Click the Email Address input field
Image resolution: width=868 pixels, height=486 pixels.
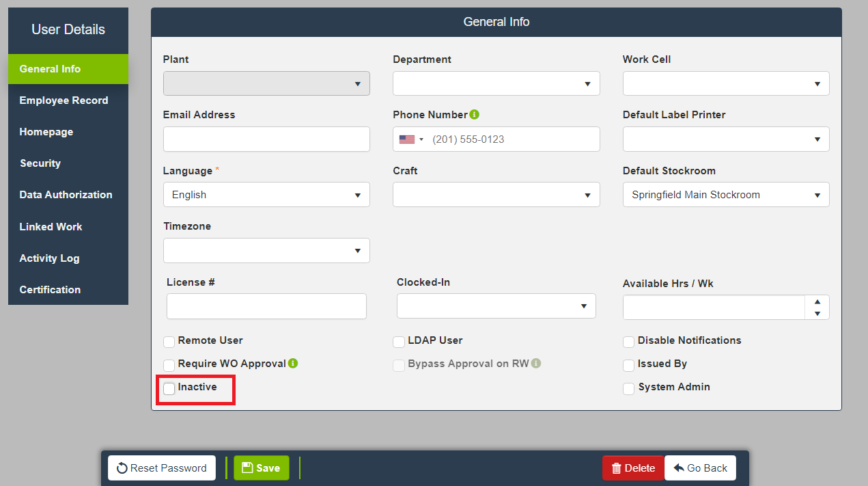click(266, 139)
